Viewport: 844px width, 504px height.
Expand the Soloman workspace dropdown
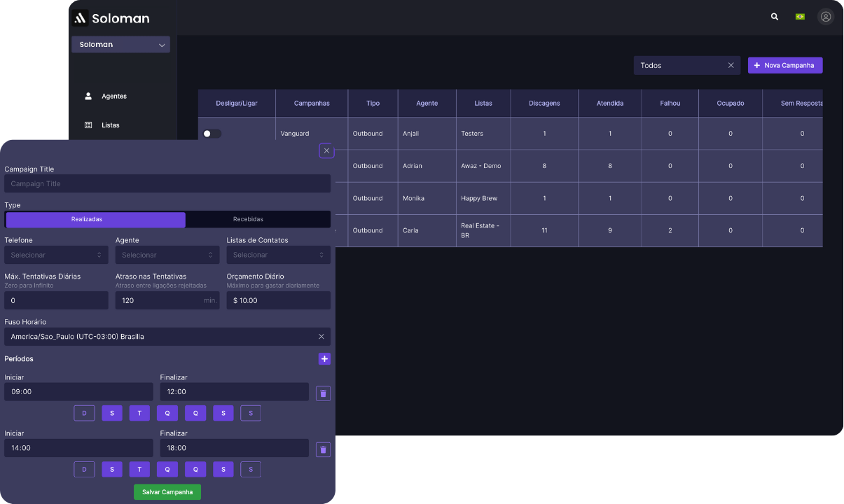[x=120, y=45]
